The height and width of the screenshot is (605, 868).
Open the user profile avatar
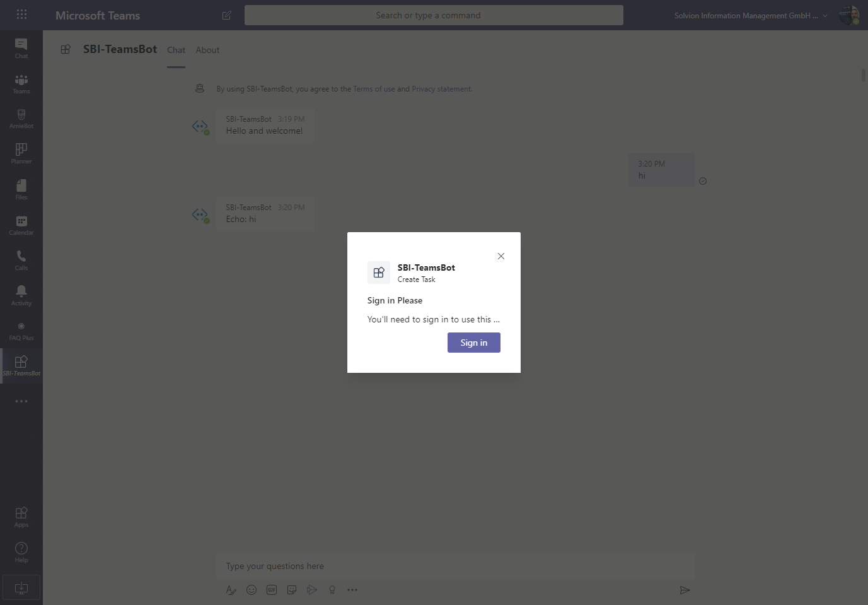point(849,15)
